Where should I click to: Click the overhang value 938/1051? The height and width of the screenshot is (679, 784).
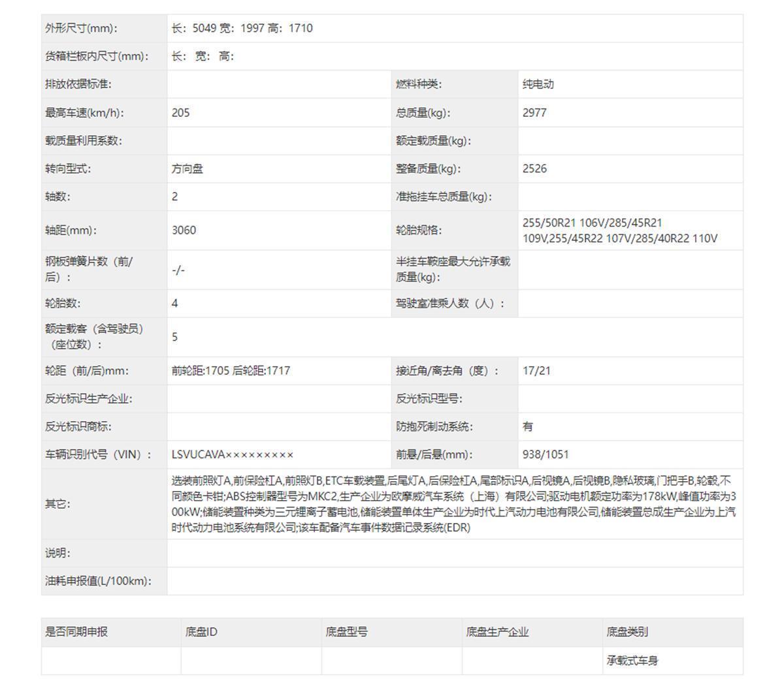click(x=547, y=455)
